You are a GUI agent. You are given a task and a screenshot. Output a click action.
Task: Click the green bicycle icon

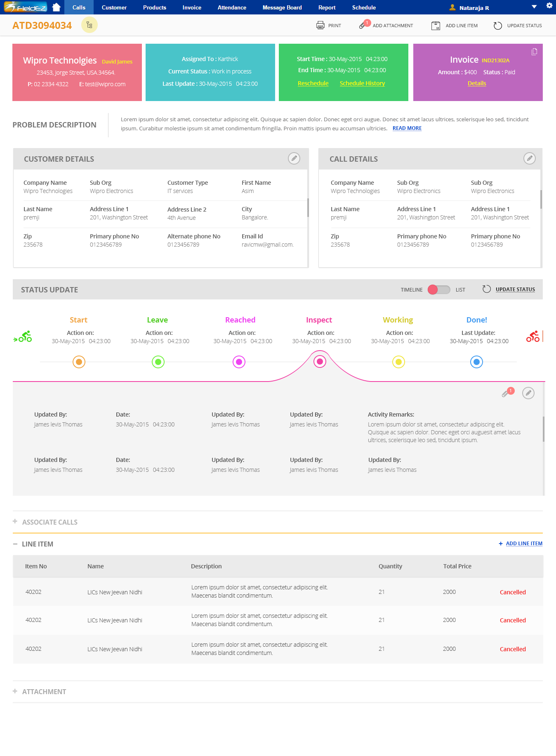click(23, 337)
